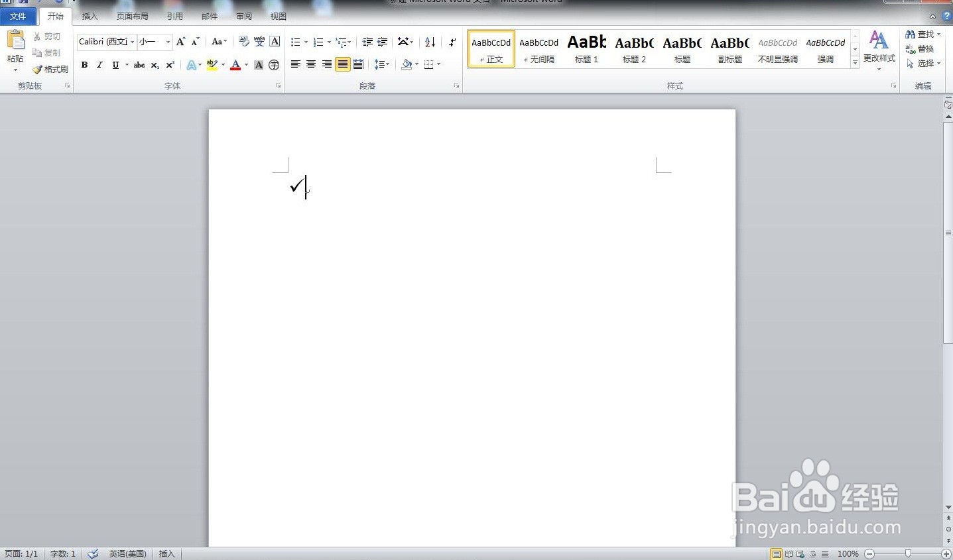Enable italic formatting
Viewport: 953px width, 560px height.
click(x=99, y=65)
